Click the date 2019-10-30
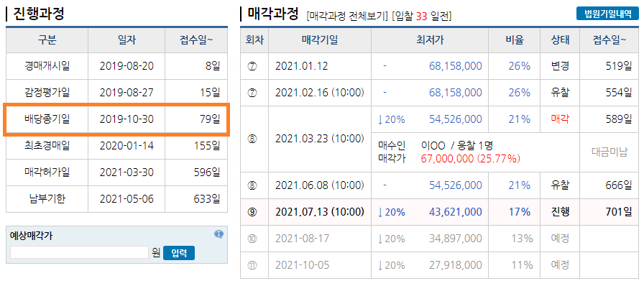The height and width of the screenshot is (281, 644). coord(126,119)
